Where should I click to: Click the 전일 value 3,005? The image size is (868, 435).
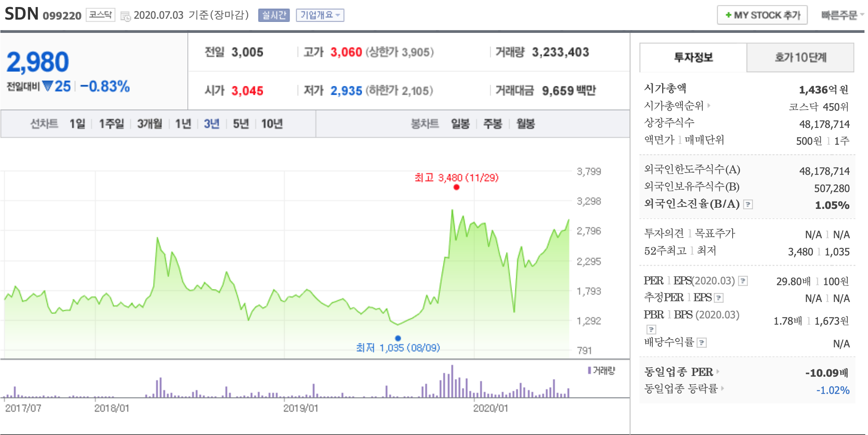[x=247, y=52]
